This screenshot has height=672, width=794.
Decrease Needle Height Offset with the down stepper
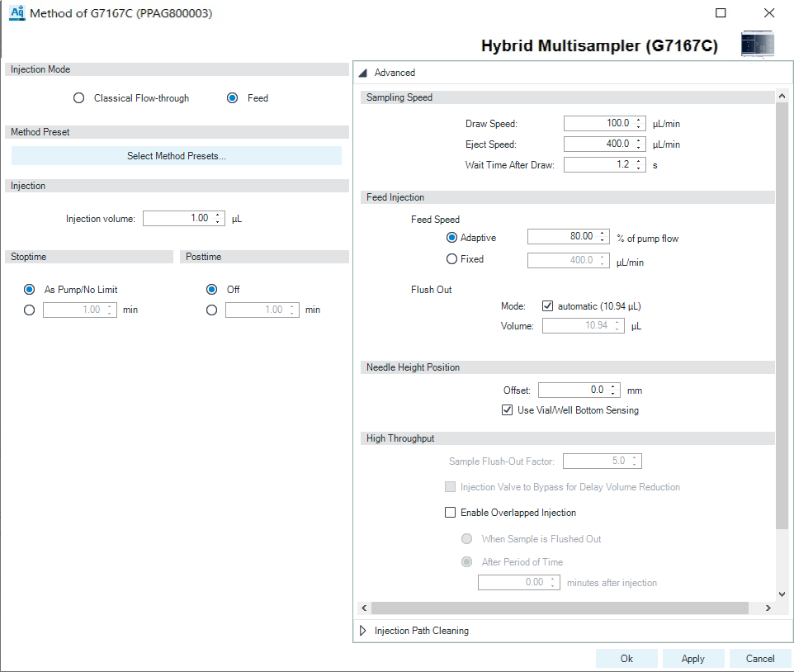coord(612,393)
